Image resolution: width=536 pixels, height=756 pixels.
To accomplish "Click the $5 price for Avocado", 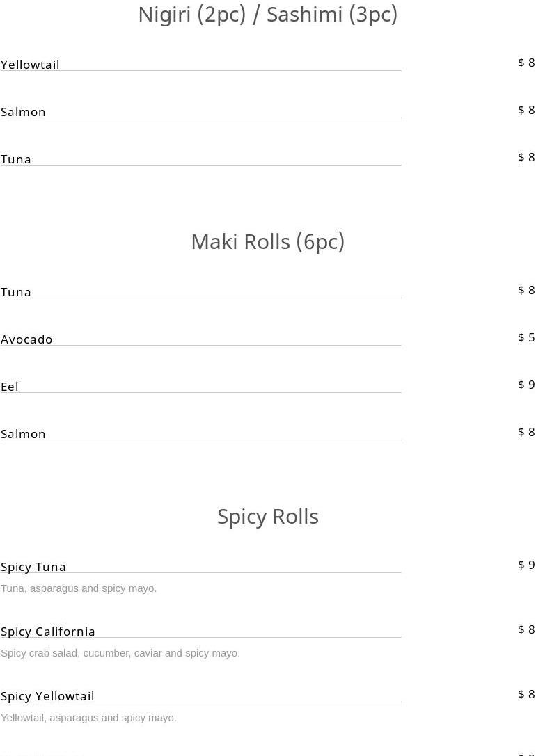I will tap(526, 337).
